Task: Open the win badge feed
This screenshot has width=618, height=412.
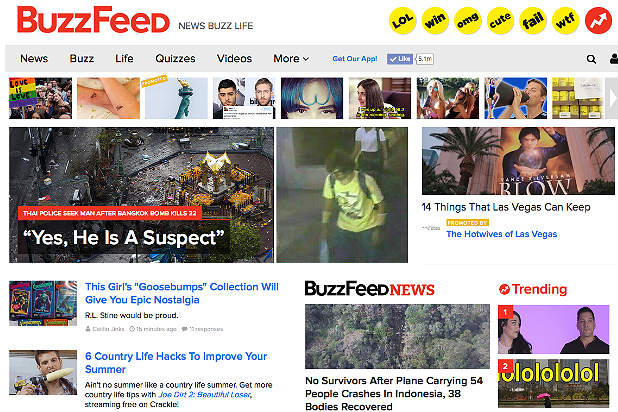Action: (435, 20)
